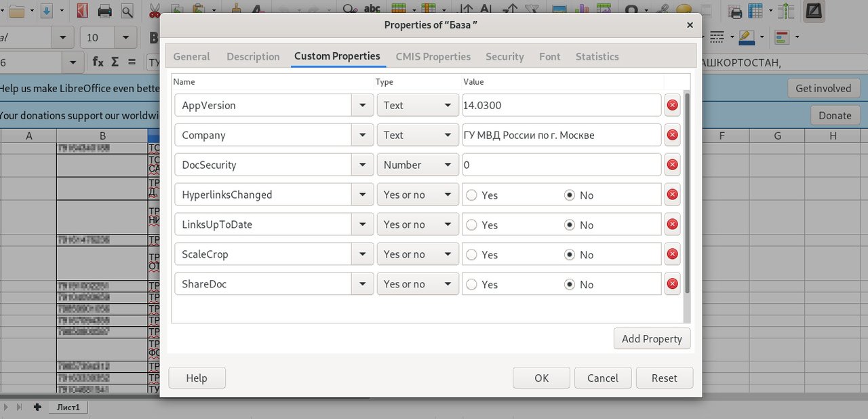This screenshot has height=419, width=868.
Task: Click the AppVersion value field
Action: 561,105
